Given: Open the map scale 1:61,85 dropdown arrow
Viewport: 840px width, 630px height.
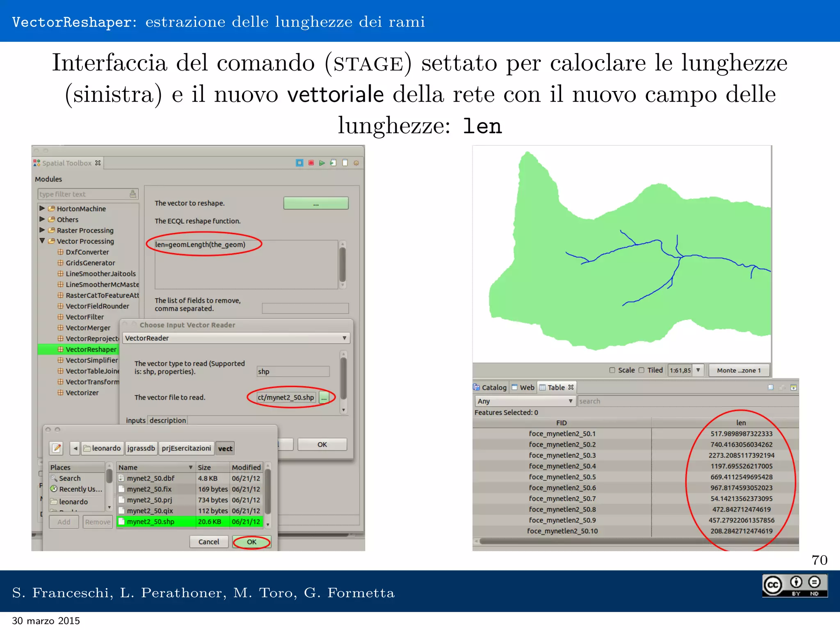Looking at the screenshot, I should point(698,370).
